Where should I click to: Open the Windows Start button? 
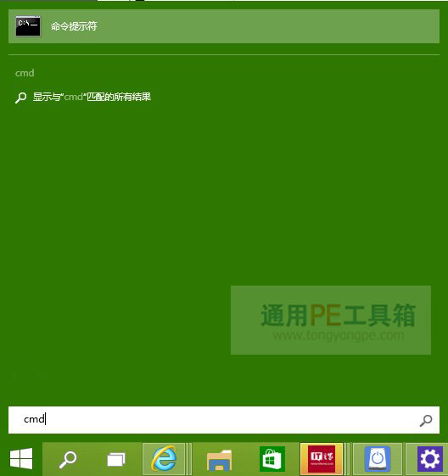click(21, 459)
